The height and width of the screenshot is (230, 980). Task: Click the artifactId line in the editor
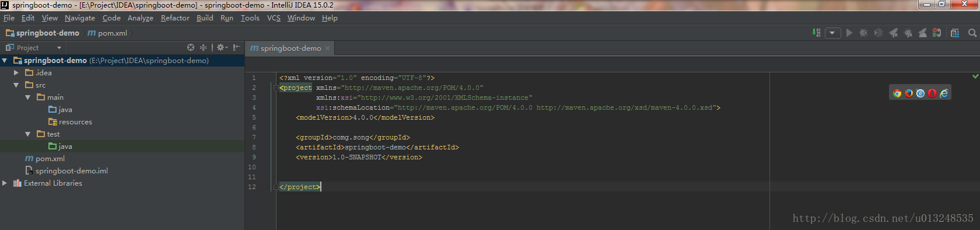(377, 147)
